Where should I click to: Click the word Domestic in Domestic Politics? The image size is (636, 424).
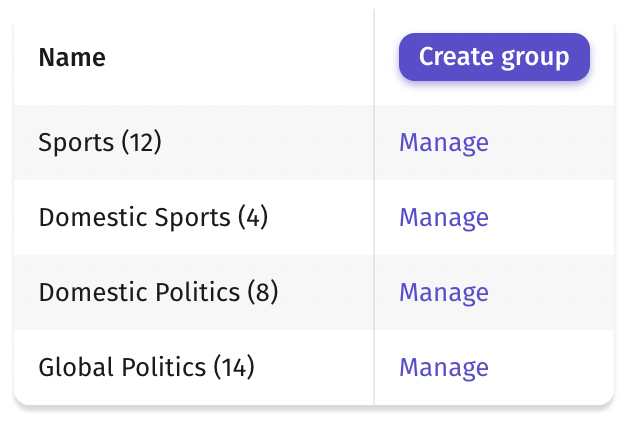click(x=94, y=292)
